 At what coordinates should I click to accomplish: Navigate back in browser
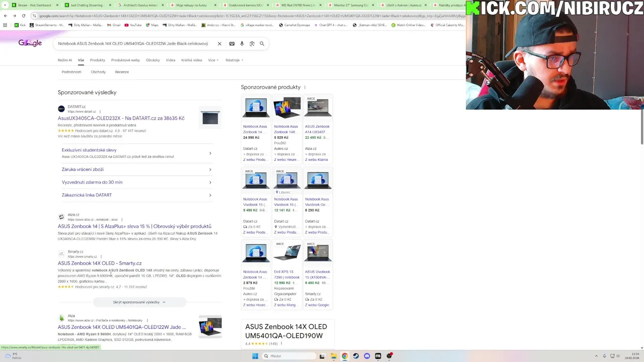point(6,16)
